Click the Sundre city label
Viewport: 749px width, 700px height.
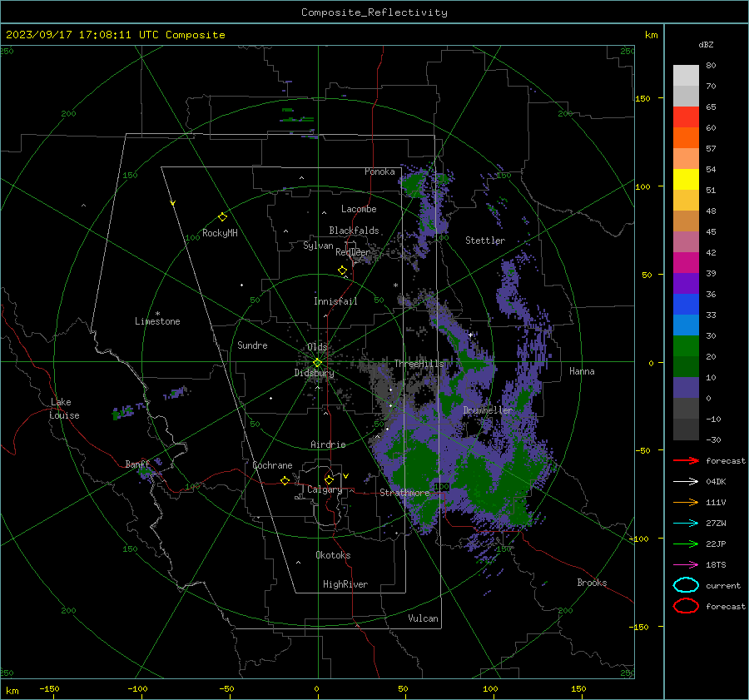(252, 345)
